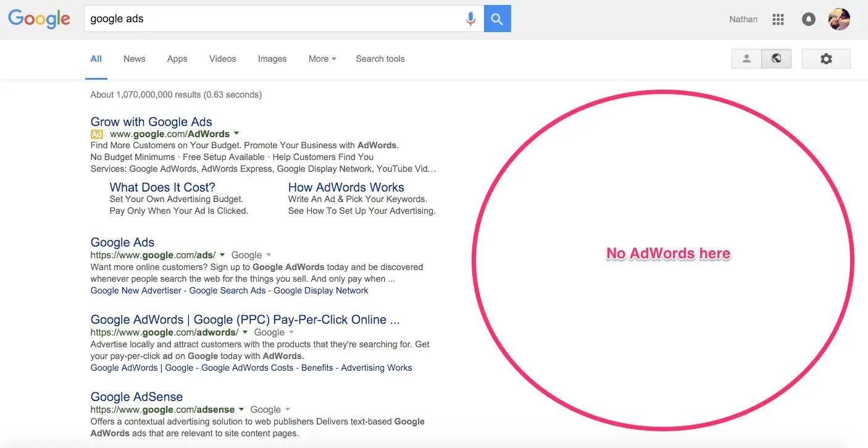Follow the What Does It Cost? sitelink
868x448 pixels.
tap(162, 187)
